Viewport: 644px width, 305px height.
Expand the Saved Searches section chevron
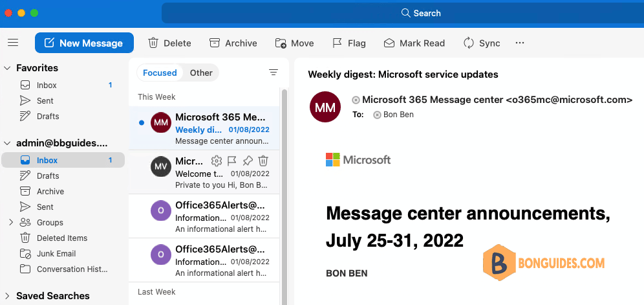pyautogui.click(x=7, y=296)
